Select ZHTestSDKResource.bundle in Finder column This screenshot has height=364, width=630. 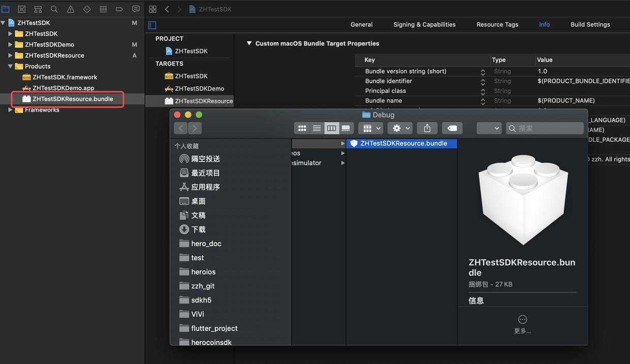[401, 144]
